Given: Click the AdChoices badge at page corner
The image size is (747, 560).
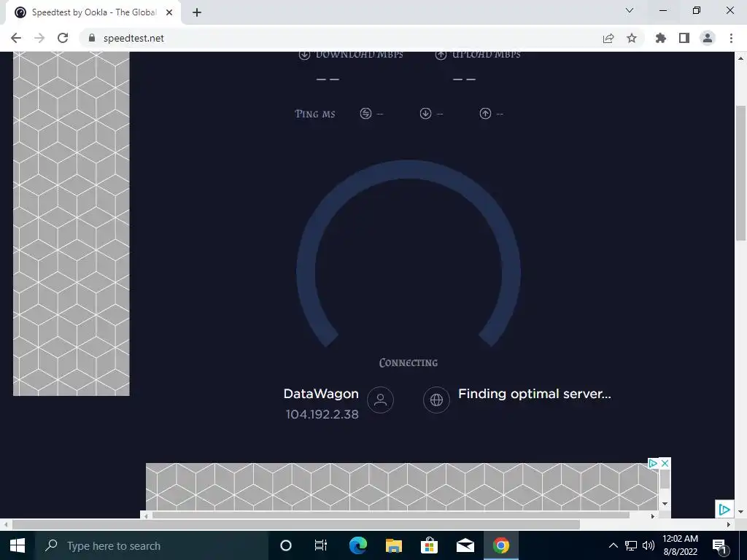Looking at the screenshot, I should coord(724,510).
